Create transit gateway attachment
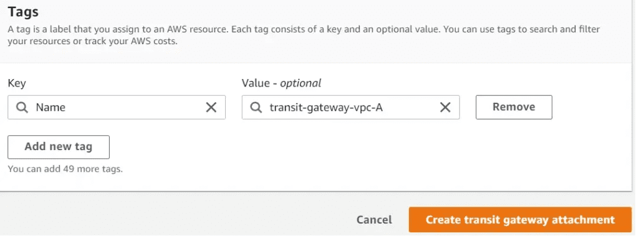This screenshot has height=236, width=644. [520, 220]
